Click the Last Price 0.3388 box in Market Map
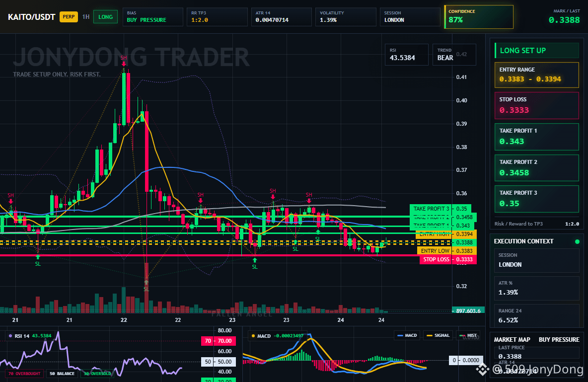The height and width of the screenshot is (382, 588). 537,352
